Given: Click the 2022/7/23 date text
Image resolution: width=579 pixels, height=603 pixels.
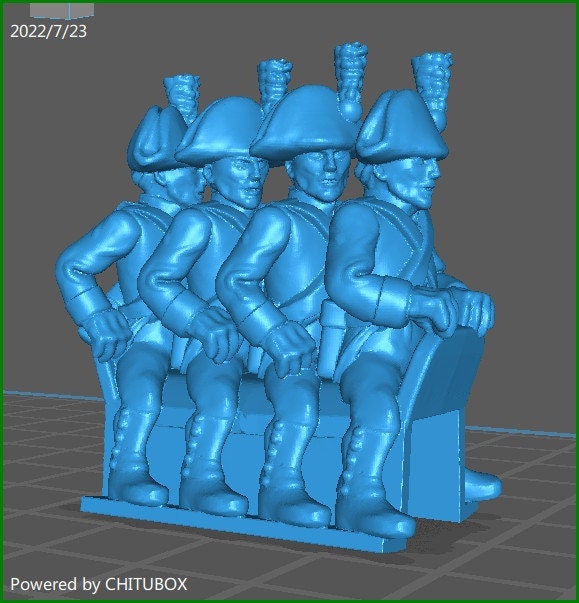Looking at the screenshot, I should click(48, 31).
